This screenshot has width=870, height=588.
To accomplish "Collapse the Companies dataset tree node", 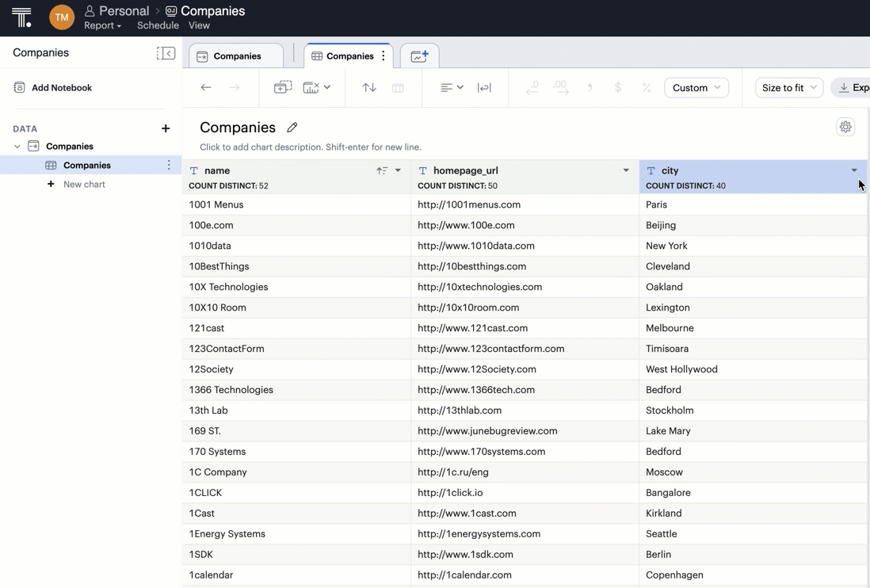I will [17, 147].
